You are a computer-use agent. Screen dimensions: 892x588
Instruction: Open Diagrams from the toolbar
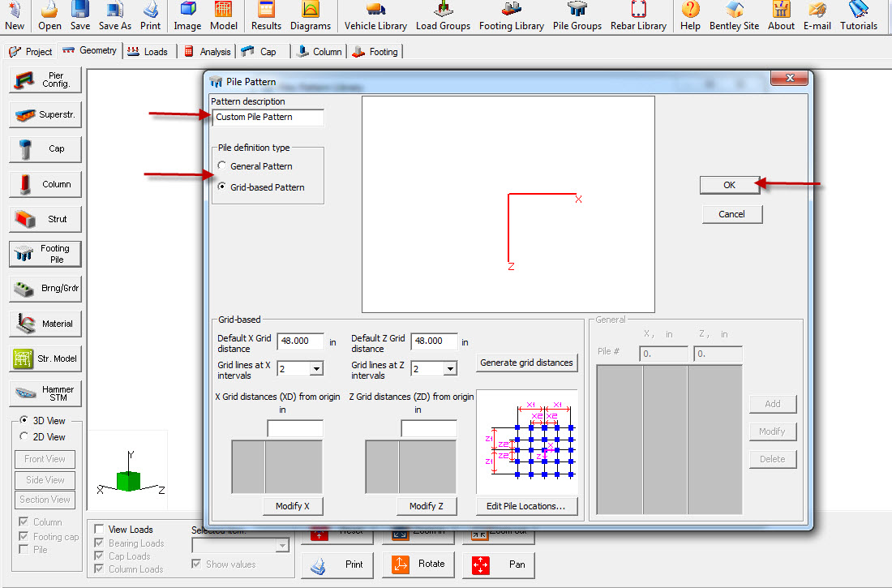tap(311, 16)
